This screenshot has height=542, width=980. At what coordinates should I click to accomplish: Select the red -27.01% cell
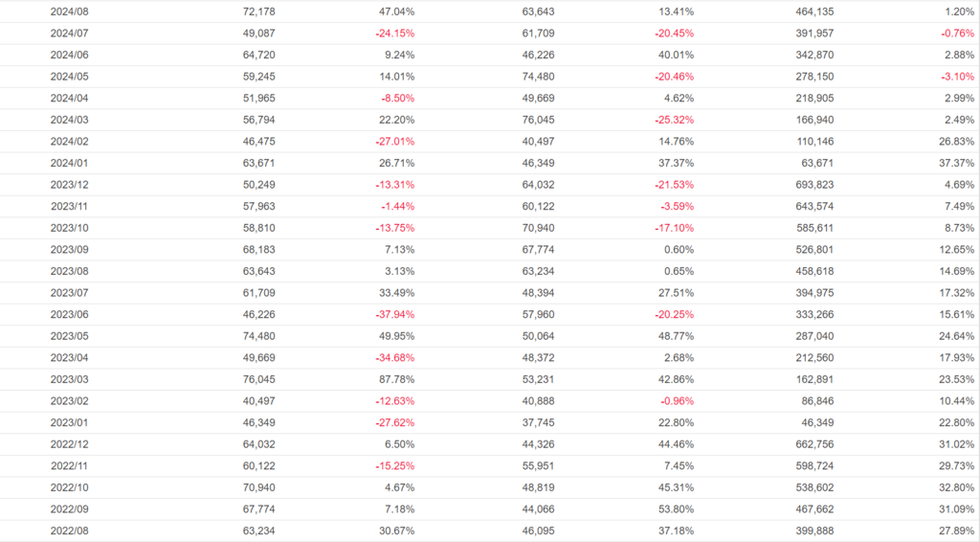[x=394, y=142]
